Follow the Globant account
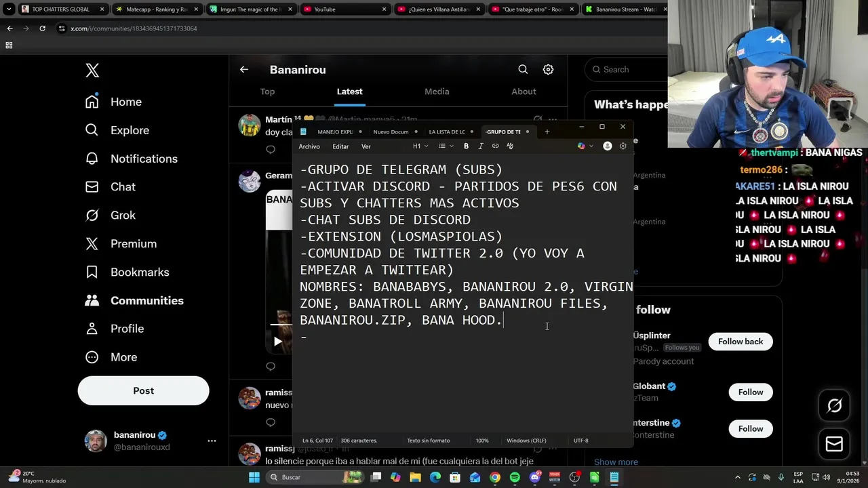Image resolution: width=868 pixels, height=488 pixels. click(x=751, y=392)
